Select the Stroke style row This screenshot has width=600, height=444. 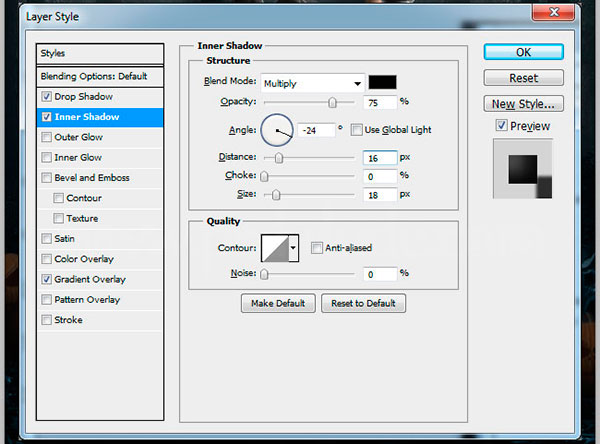(x=100, y=320)
